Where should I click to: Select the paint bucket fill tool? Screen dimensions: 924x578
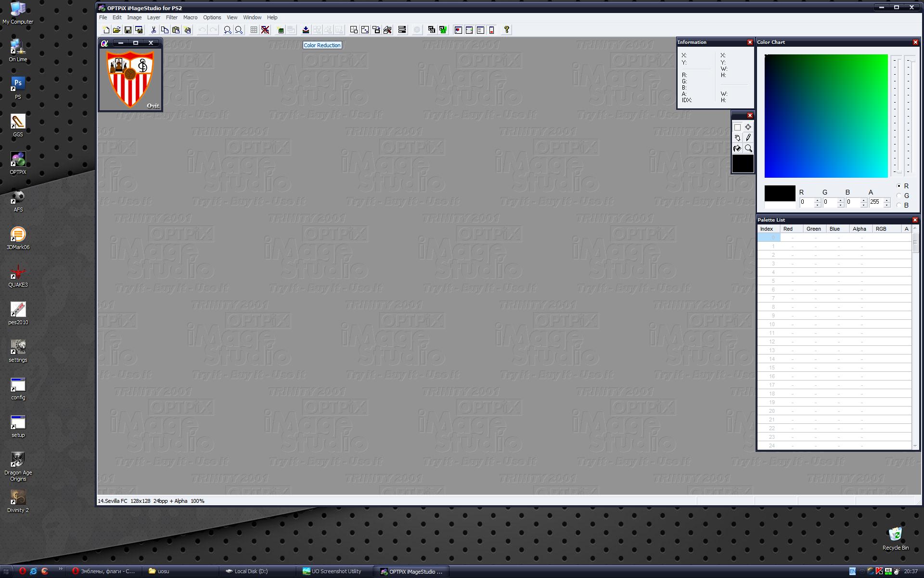(x=737, y=148)
